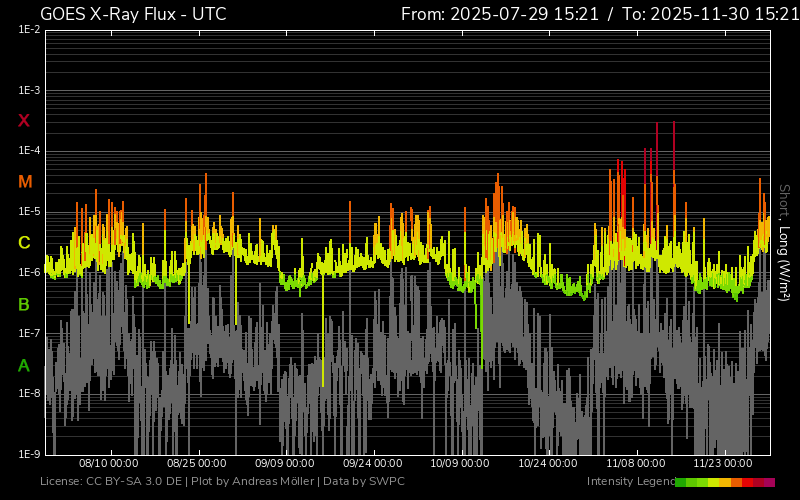Click the bright red intensity legend swatch
The width and height of the screenshot is (800, 500).
tap(747, 482)
